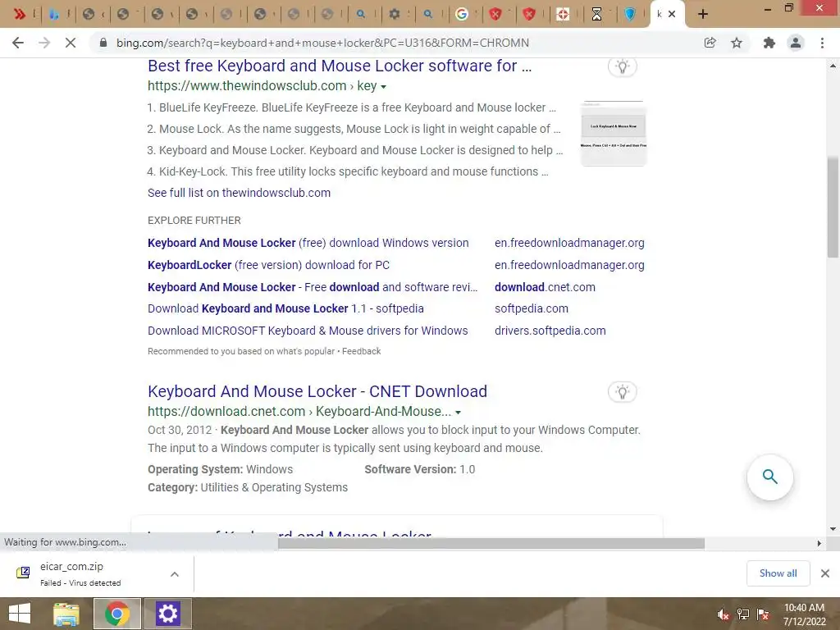This screenshot has height=630, width=840.
Task: Open Download Keyboard and Mouse Locker 1.1 softpedia
Action: coord(285,308)
